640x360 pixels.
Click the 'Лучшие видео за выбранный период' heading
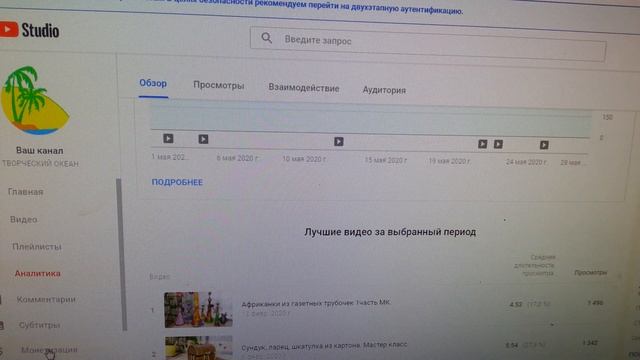390,232
